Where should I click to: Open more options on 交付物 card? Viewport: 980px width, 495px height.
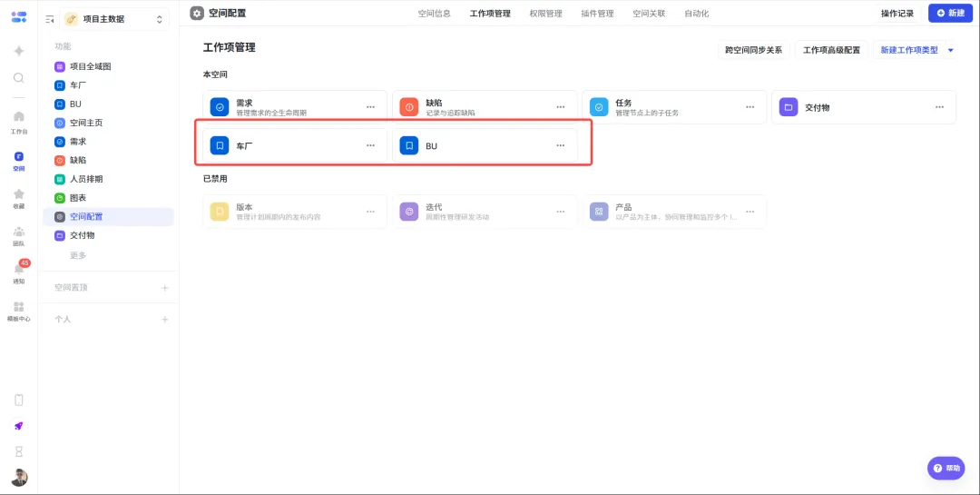point(939,107)
